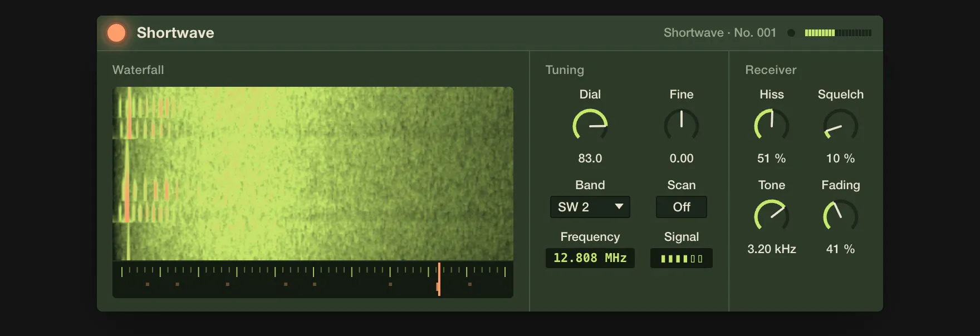Click the Waterfall section label
Image resolution: width=980 pixels, height=336 pixels.
tap(138, 70)
